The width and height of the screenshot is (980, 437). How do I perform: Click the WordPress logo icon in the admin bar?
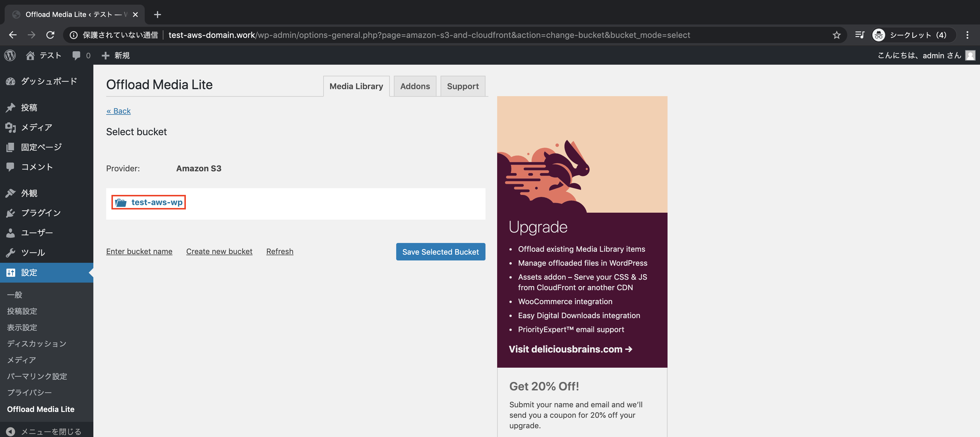click(x=10, y=55)
